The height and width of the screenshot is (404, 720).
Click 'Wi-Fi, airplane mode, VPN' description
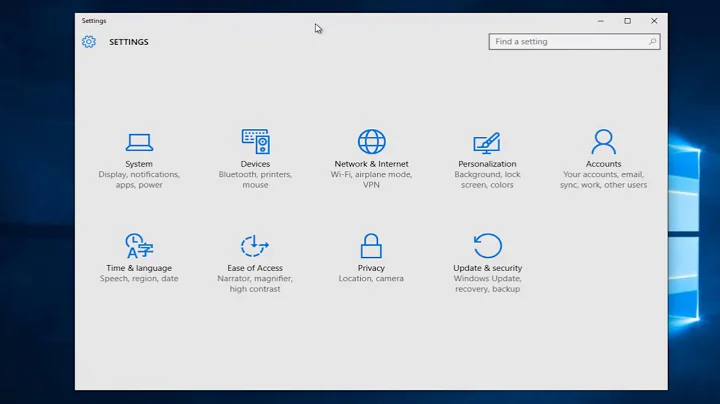pyautogui.click(x=371, y=180)
